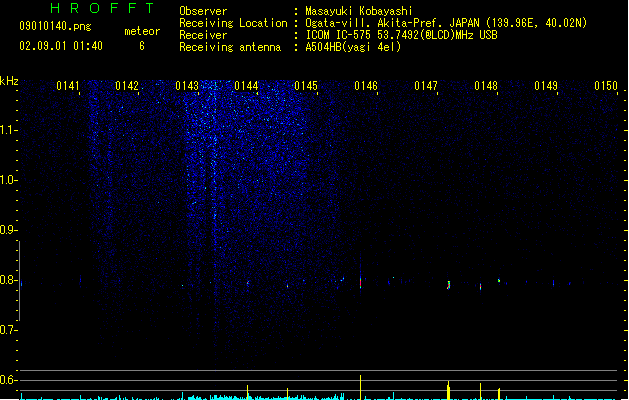Screen dimensions: 629x400
Task: Click the 0144 time marker
Action: click(246, 86)
